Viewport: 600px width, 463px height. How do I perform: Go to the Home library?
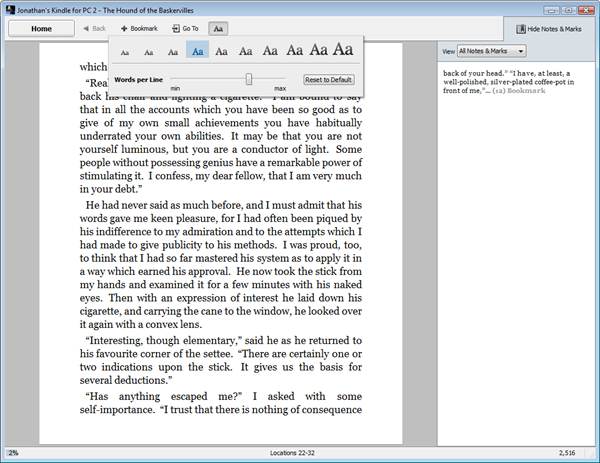41,29
